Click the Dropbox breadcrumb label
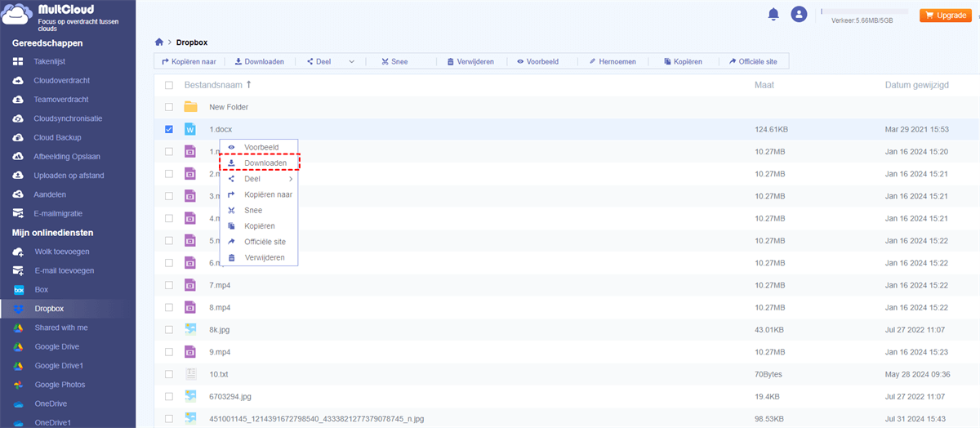 coord(191,42)
